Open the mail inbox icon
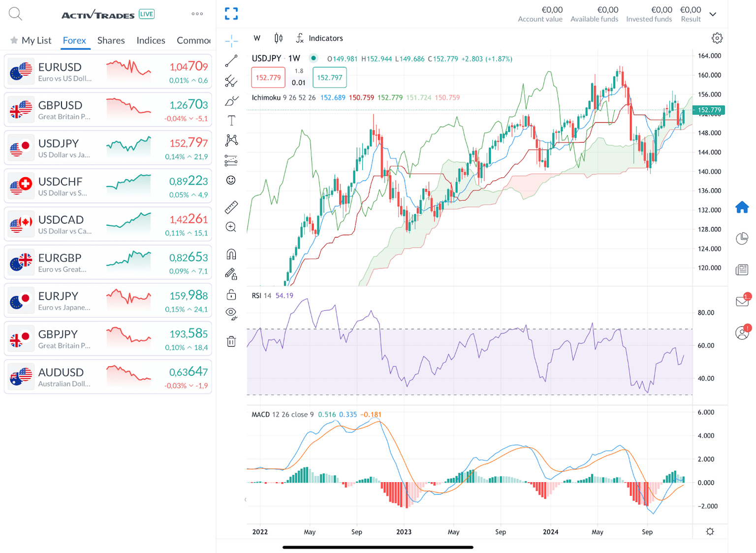Viewport: 756px width, 553px height. click(742, 301)
